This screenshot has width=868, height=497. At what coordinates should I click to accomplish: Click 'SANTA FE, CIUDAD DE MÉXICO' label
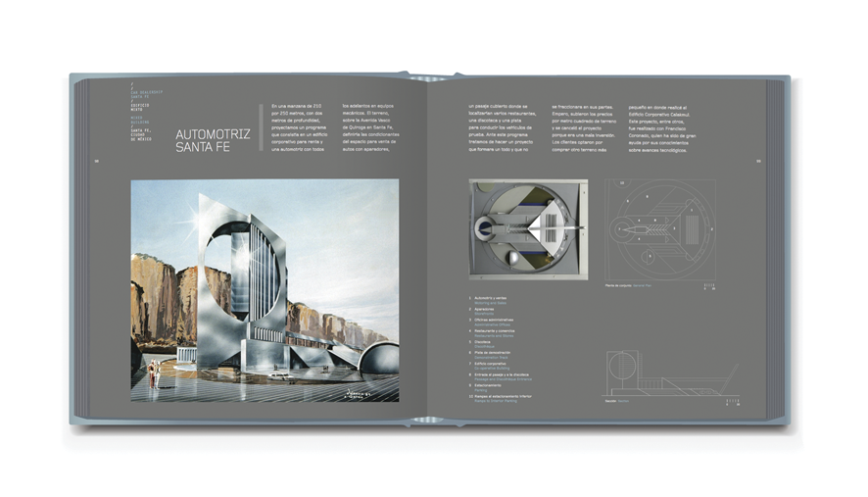(x=141, y=134)
